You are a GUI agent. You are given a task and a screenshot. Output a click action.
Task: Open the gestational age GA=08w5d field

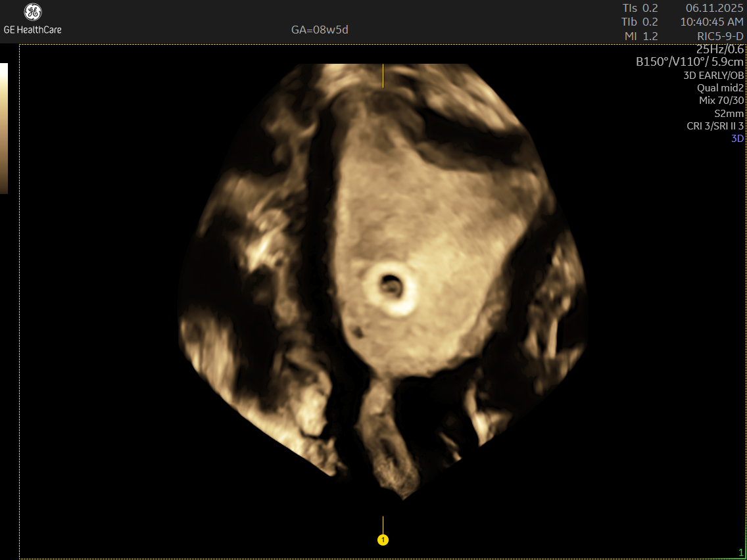click(320, 30)
